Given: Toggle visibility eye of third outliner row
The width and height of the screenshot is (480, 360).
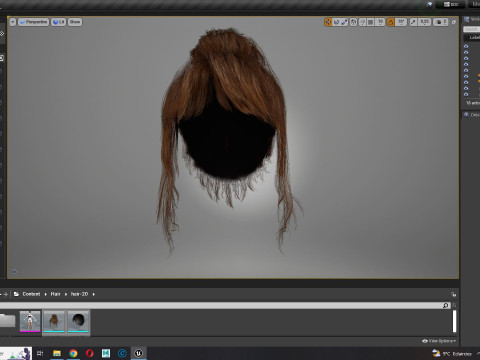Looking at the screenshot, I should point(466,58).
